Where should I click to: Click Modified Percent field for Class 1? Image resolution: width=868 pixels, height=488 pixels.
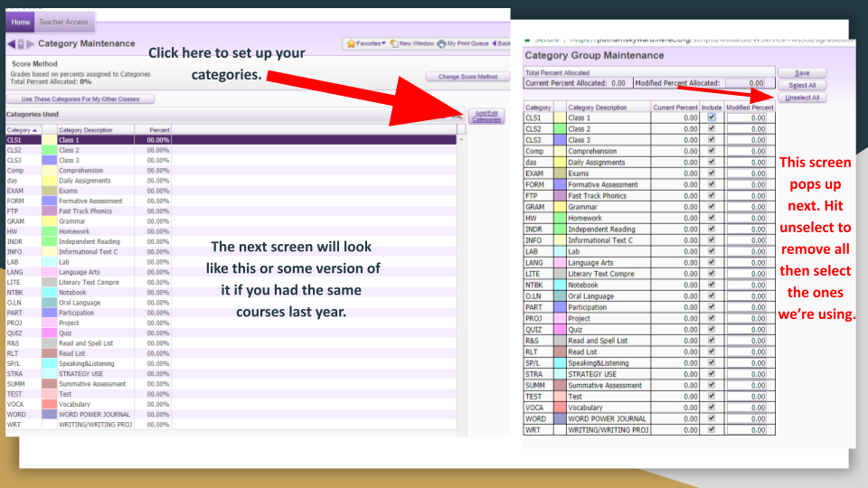(x=748, y=117)
